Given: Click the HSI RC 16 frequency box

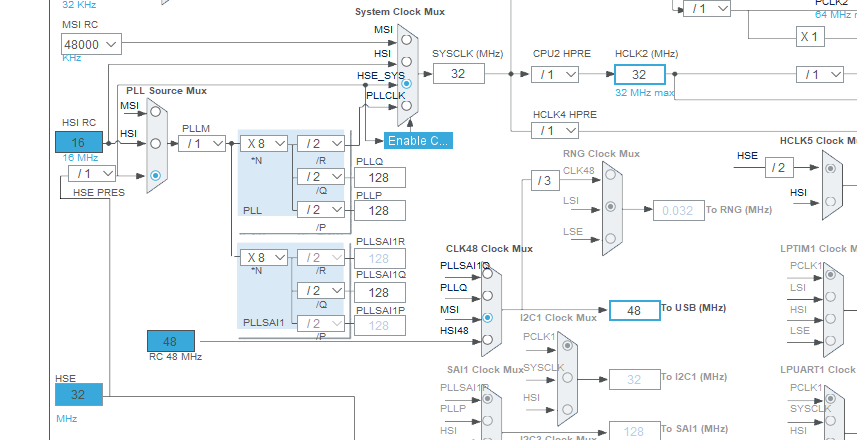Looking at the screenshot, I should [79, 142].
